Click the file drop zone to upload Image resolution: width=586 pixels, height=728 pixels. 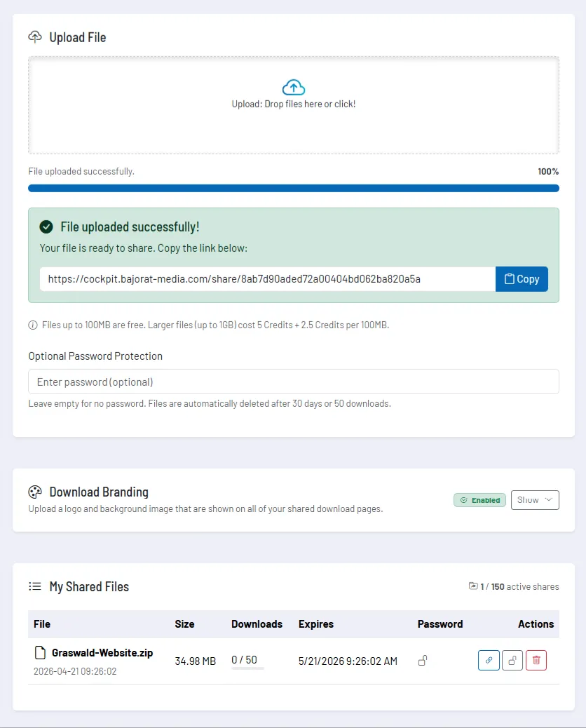293,105
